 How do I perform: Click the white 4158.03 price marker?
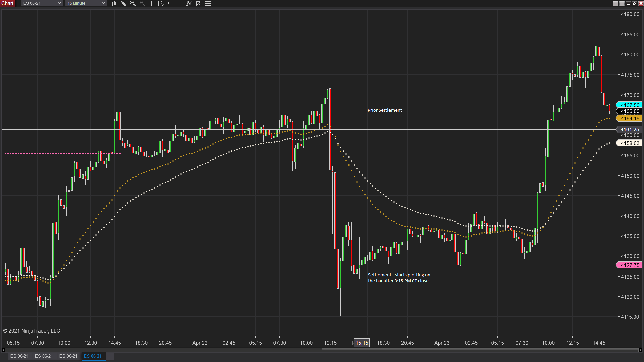click(x=630, y=143)
